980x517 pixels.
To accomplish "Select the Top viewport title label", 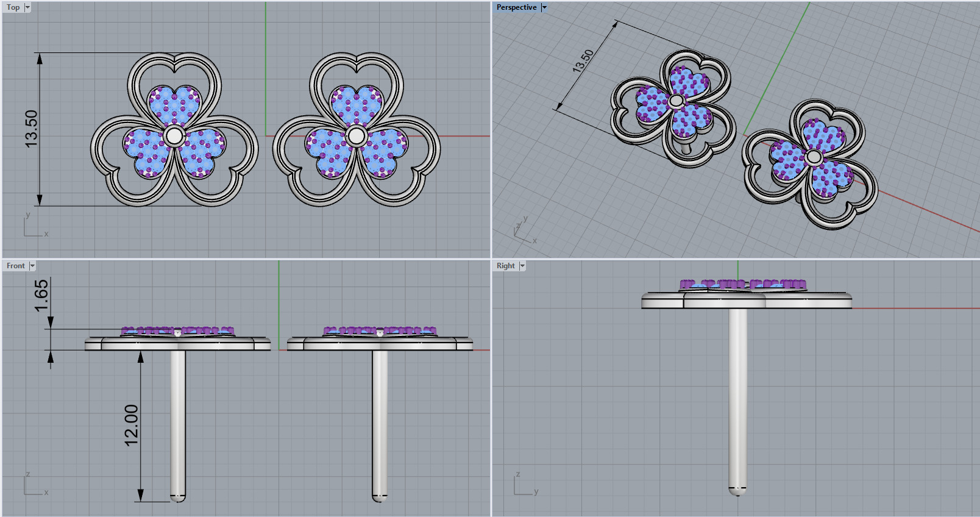I will pos(13,7).
